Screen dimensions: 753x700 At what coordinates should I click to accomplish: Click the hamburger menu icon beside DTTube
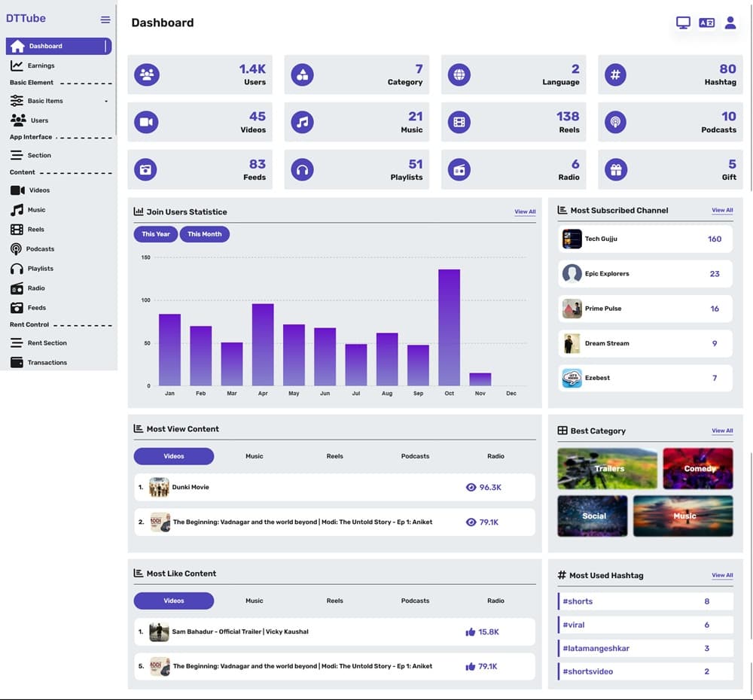(105, 20)
